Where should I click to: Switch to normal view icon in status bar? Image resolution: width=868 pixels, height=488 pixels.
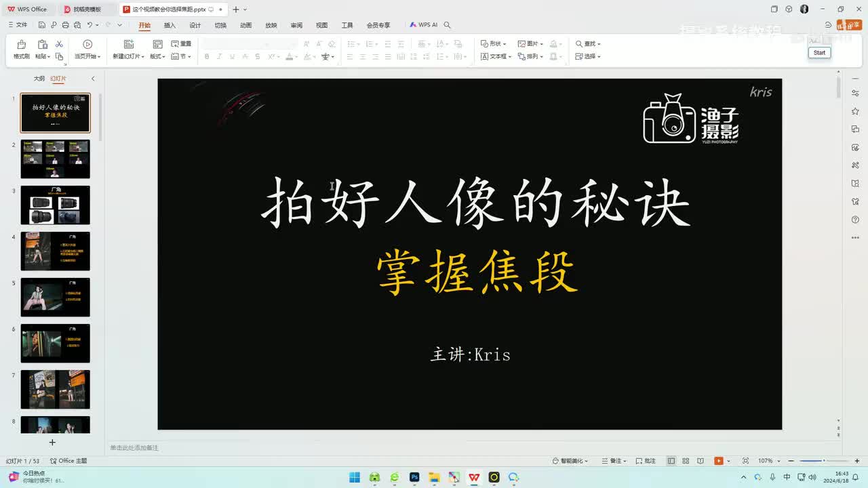[x=671, y=461]
